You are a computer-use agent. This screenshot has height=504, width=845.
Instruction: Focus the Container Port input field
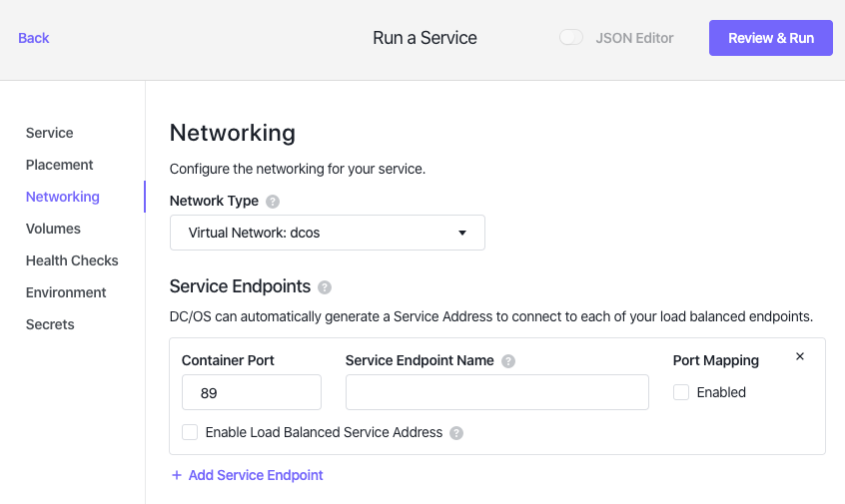tap(252, 392)
